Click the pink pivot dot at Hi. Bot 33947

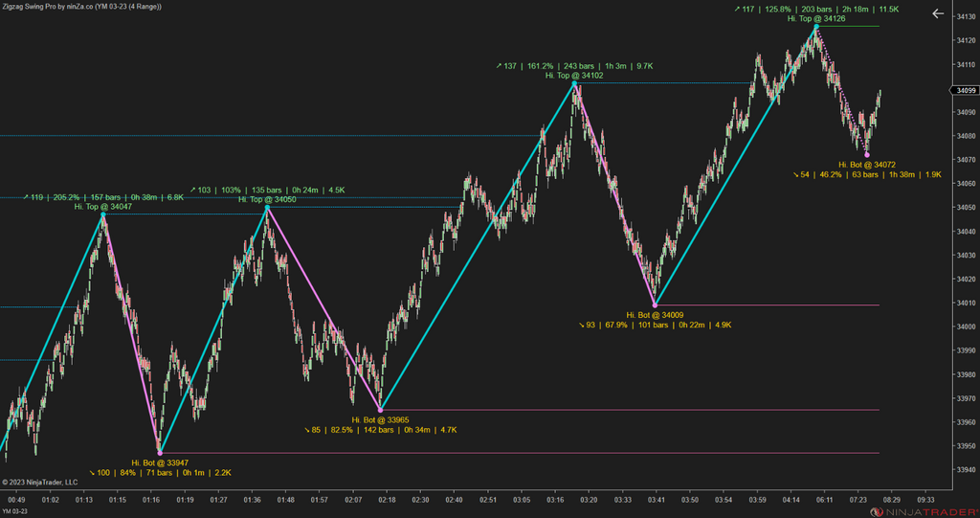[x=160, y=452]
